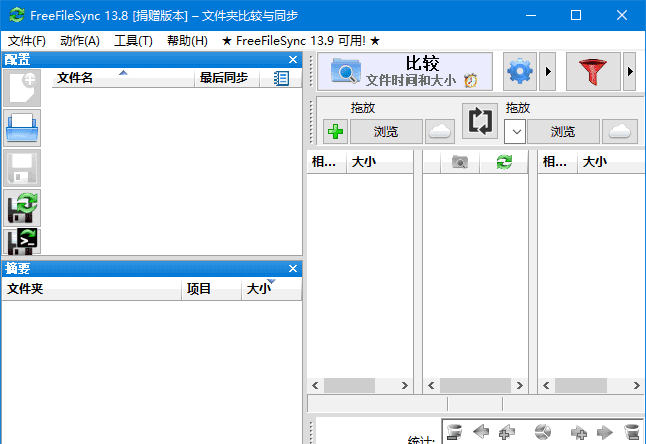Sort the summary by its 大小 column

(272, 289)
